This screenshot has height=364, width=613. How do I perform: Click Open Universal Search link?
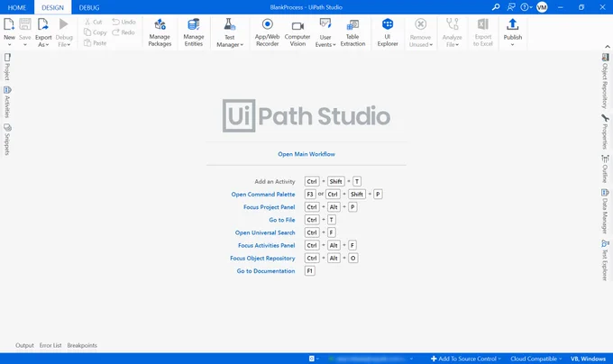tap(265, 232)
